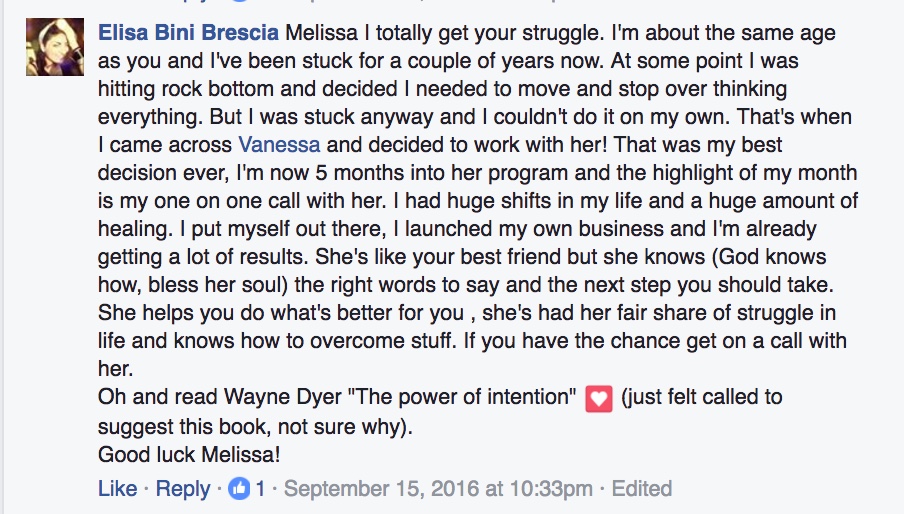The image size is (904, 514).
Task: Open the tagged Vanessa profile link
Action: click(x=280, y=145)
